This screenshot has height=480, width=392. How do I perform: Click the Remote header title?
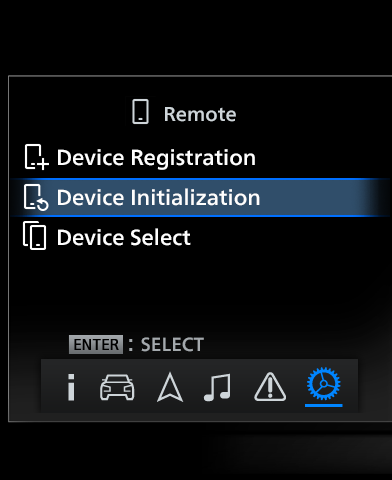[x=200, y=114]
